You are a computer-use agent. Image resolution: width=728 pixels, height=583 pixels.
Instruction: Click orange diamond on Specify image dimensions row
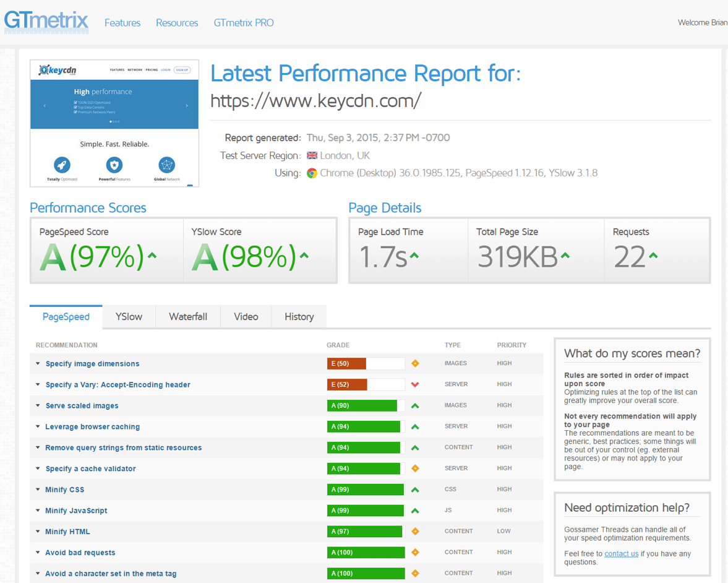(415, 363)
